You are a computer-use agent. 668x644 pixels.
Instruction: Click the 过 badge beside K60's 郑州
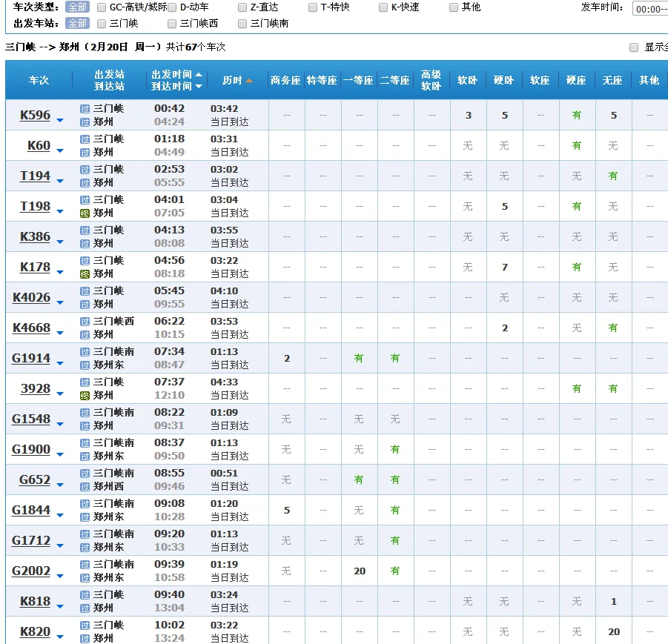click(x=85, y=152)
